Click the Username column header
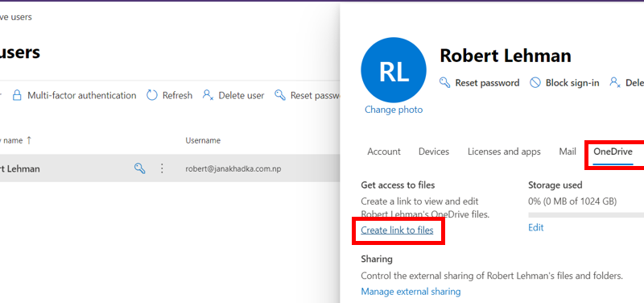 pyautogui.click(x=203, y=140)
